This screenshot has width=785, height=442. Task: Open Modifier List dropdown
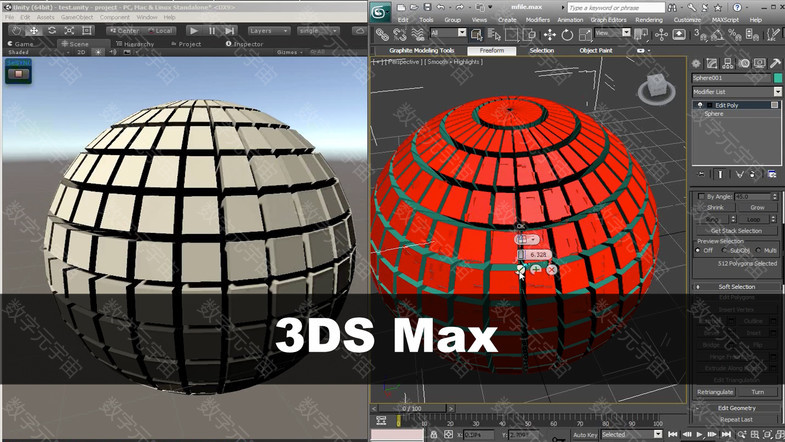click(x=736, y=92)
